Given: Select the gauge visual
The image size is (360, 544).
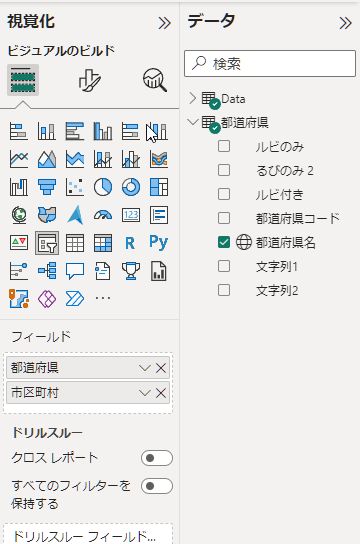Looking at the screenshot, I should click(x=103, y=215).
